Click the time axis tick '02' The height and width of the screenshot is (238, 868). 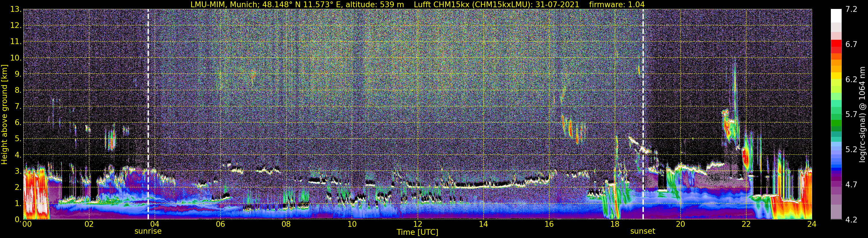click(x=89, y=224)
